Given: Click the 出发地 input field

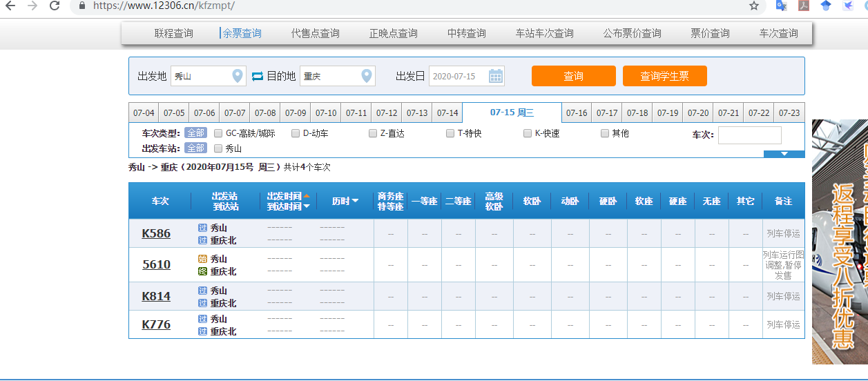Looking at the screenshot, I should [x=208, y=76].
